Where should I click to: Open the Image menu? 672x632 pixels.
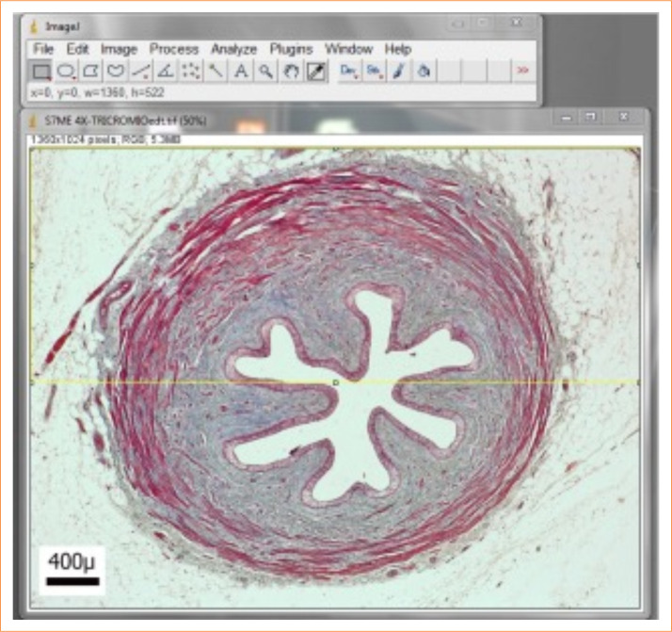point(119,49)
